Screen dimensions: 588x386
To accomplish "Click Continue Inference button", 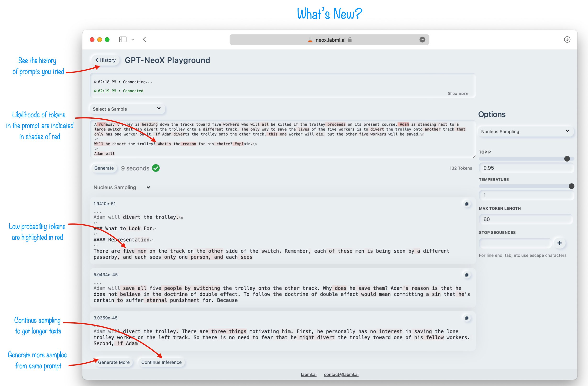I will pyautogui.click(x=161, y=362).
